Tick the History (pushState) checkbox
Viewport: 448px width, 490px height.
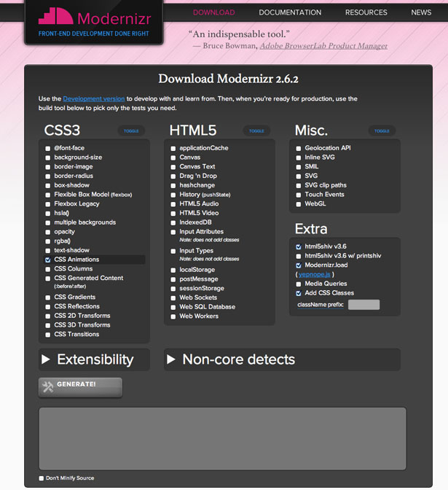coord(173,195)
